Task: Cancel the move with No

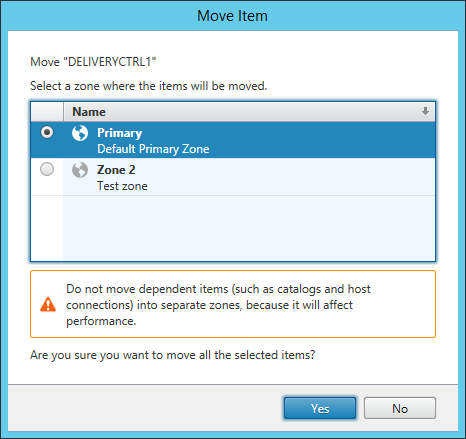Action: 400,408
